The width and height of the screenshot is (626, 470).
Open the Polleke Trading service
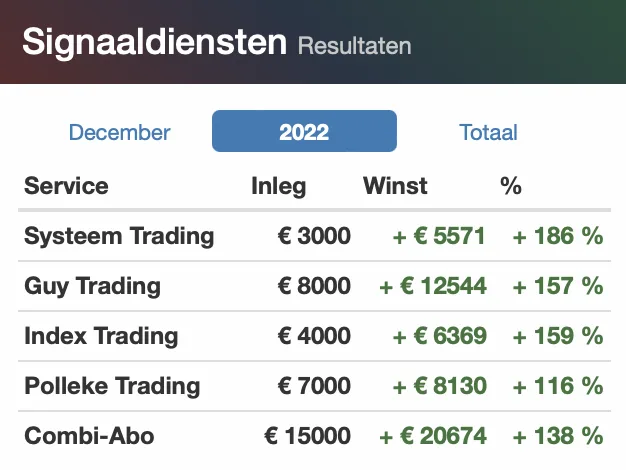click(112, 386)
